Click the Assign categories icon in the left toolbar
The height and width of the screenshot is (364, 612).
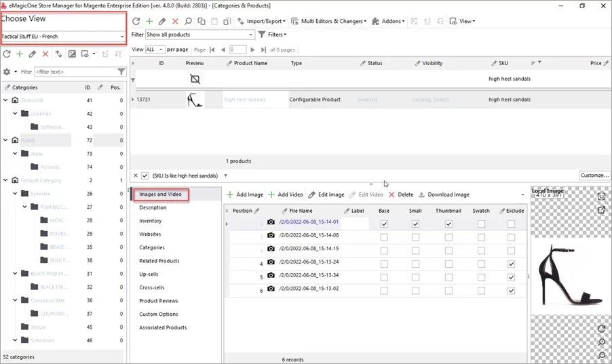tap(58, 54)
